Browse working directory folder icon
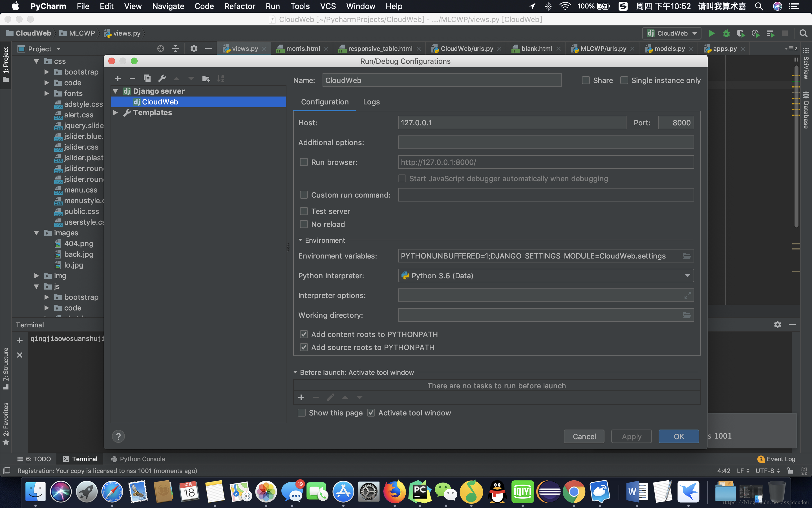812x508 pixels. [687, 315]
